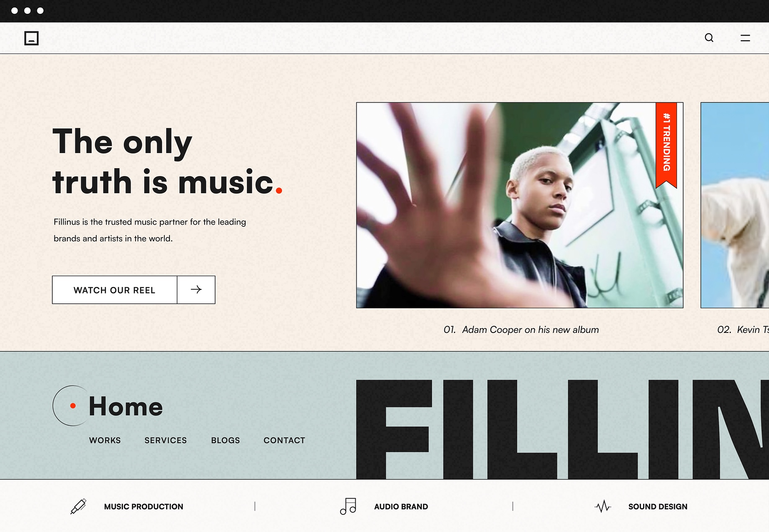Open the two-line hamburger menu
This screenshot has height=532, width=769.
pos(745,38)
